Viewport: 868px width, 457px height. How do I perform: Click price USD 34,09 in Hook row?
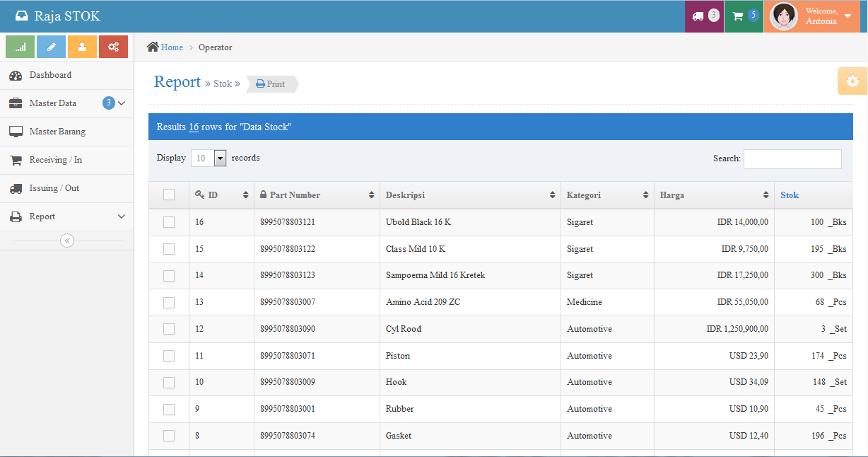749,382
